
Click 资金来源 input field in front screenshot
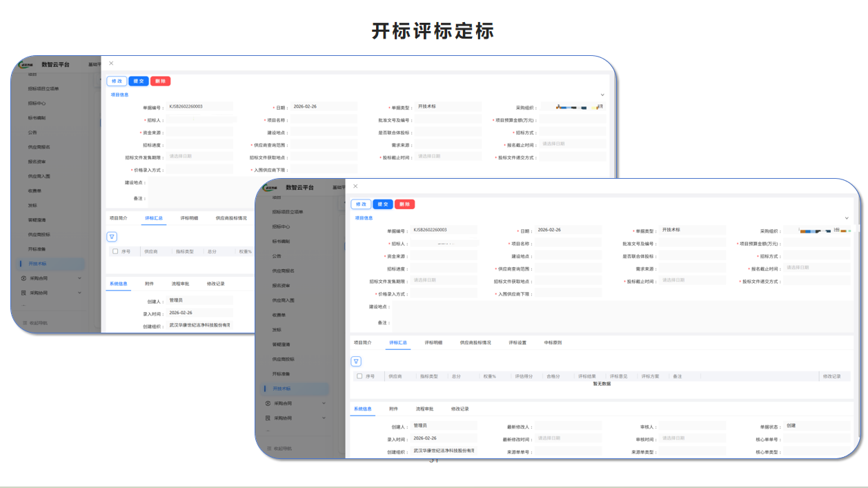click(x=443, y=256)
